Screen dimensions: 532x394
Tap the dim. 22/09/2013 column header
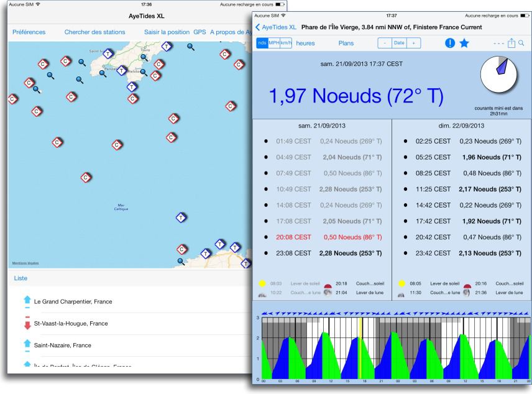pos(461,126)
